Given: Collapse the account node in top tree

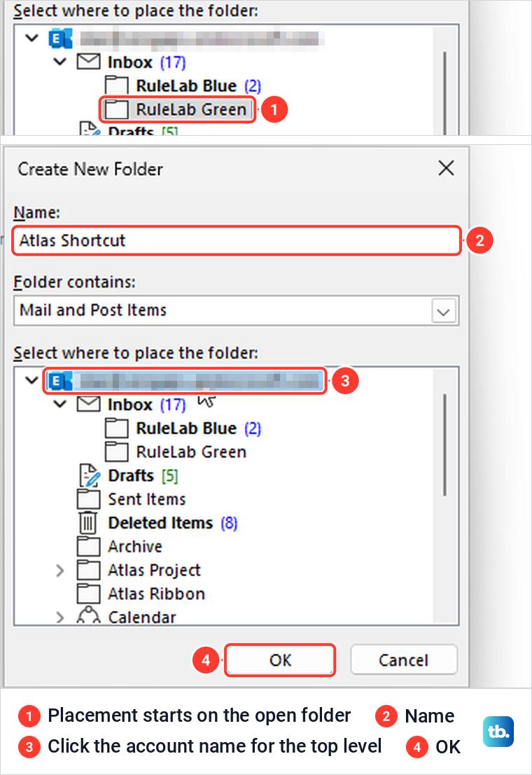Looking at the screenshot, I should click(x=31, y=38).
